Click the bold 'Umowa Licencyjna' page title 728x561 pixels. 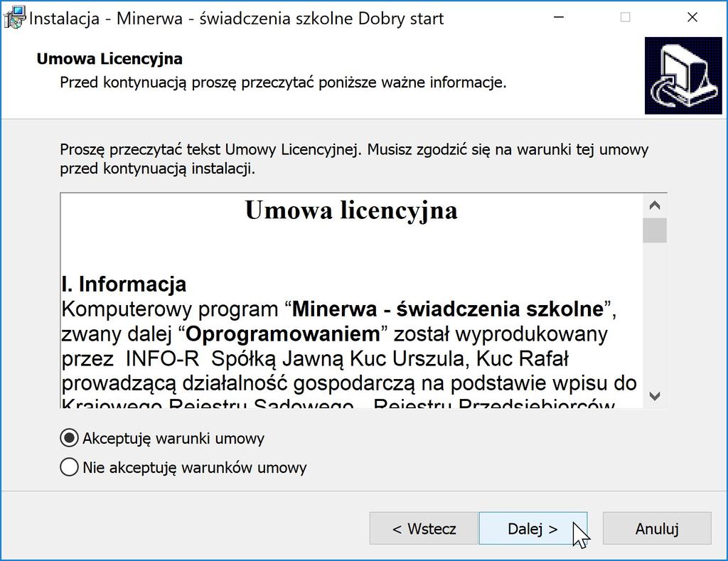[x=109, y=59]
